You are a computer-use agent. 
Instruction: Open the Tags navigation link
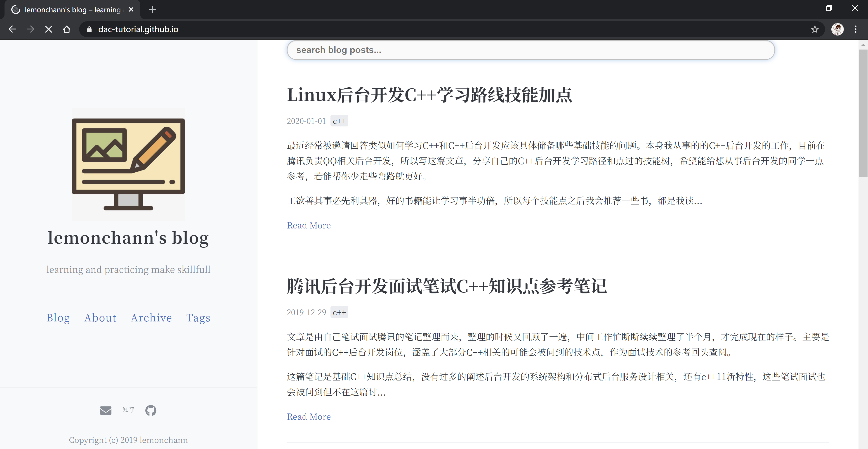coord(198,318)
